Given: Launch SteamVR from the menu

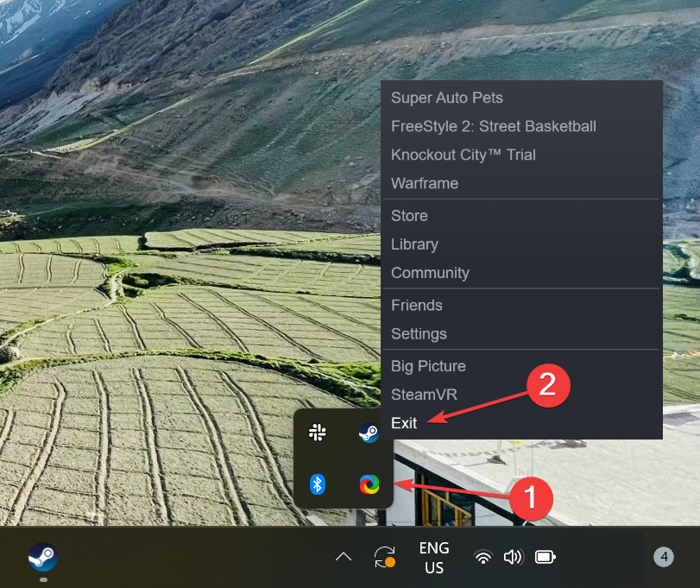Looking at the screenshot, I should tap(521, 395).
